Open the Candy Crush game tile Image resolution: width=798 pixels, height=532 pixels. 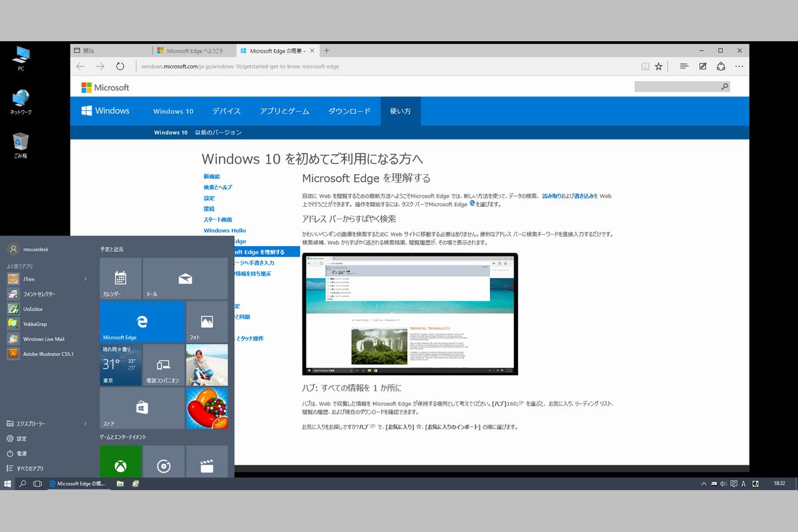tap(207, 408)
